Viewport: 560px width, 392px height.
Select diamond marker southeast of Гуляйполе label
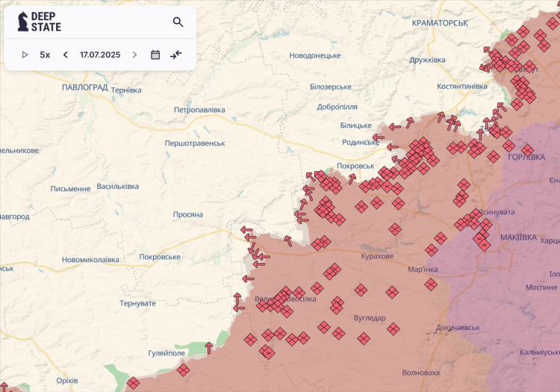(183, 370)
